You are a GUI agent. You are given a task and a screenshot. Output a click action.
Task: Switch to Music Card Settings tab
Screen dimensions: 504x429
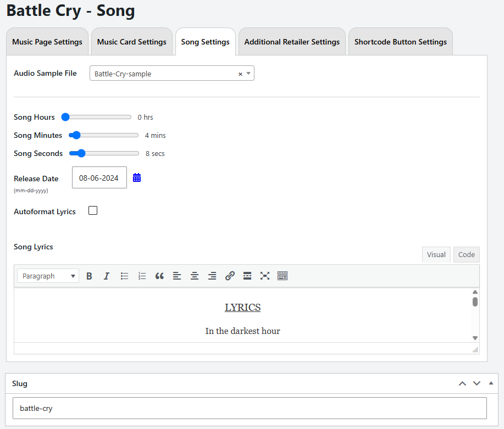point(132,42)
